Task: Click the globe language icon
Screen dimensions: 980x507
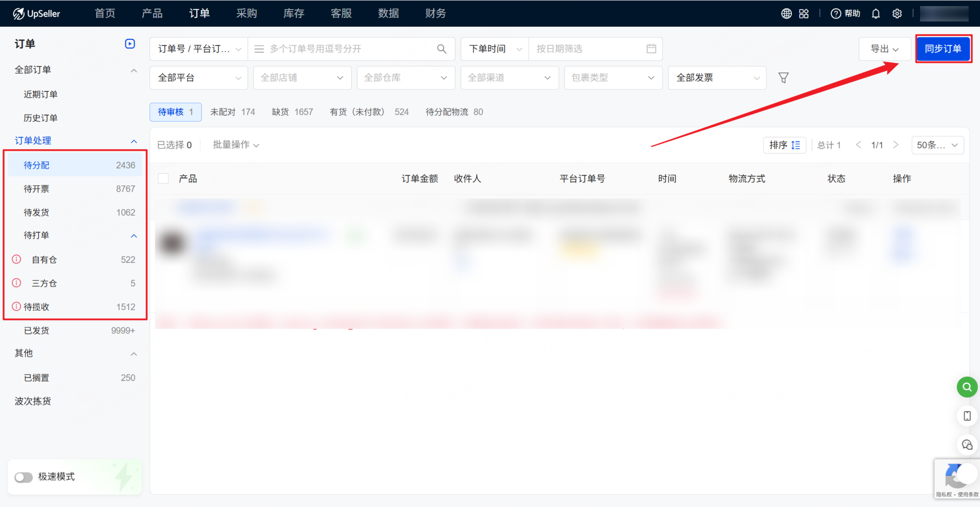Action: (x=786, y=14)
